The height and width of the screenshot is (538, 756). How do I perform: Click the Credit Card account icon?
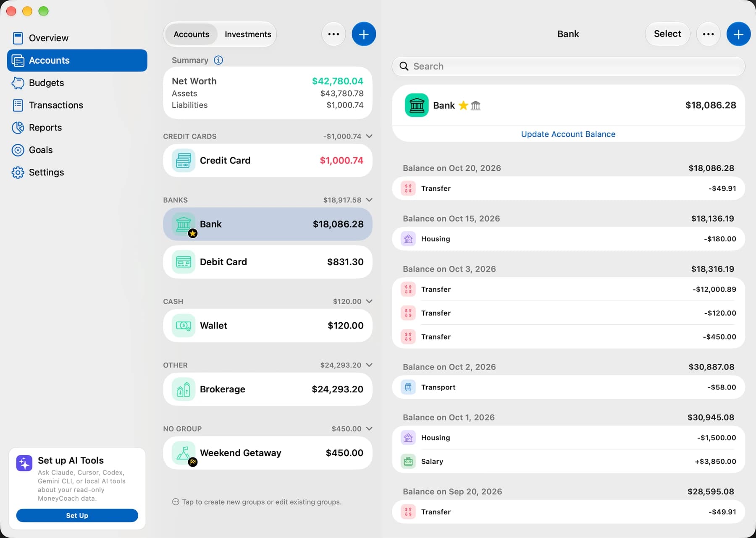pos(184,160)
